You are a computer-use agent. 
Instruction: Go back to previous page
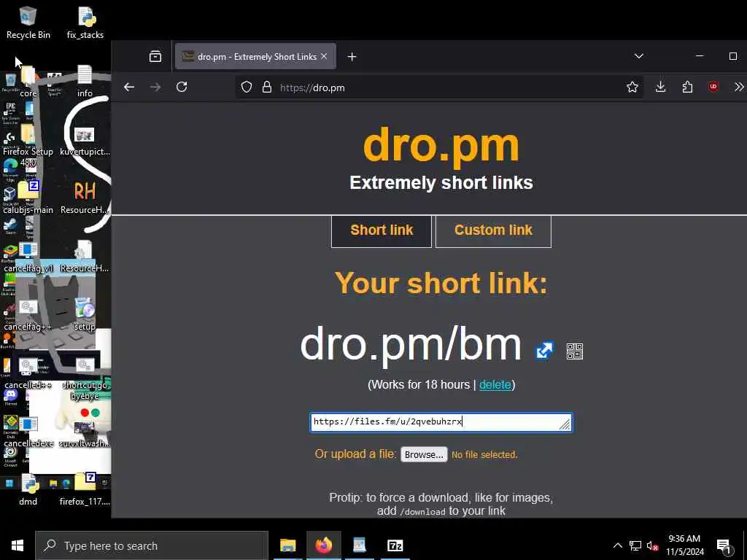tap(129, 87)
